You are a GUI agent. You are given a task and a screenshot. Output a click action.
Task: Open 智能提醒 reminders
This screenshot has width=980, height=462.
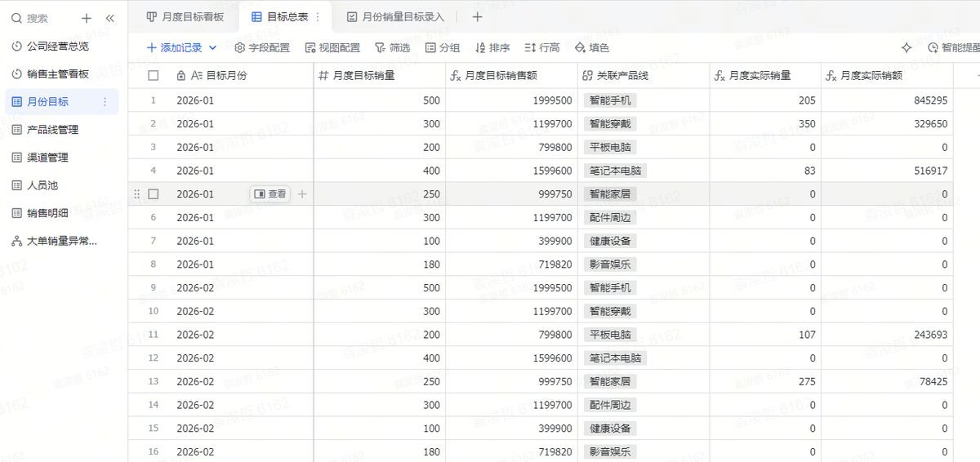[954, 48]
